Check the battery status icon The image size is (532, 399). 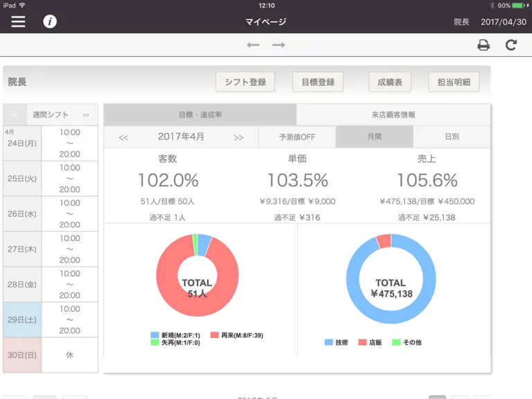pos(519,6)
